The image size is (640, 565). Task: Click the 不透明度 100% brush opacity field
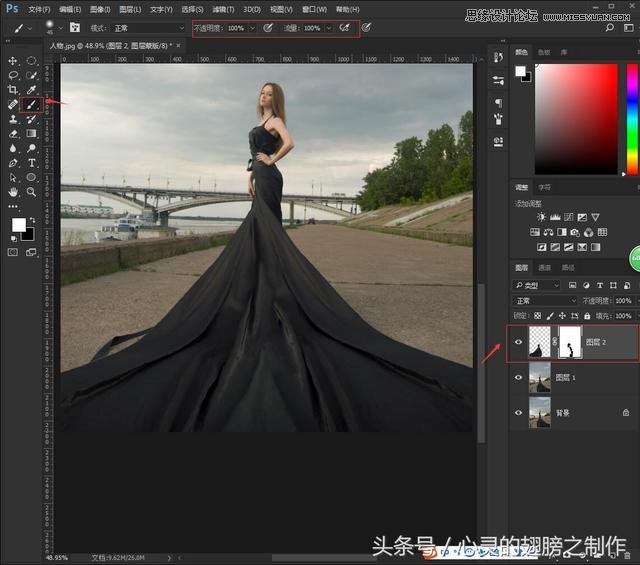(x=236, y=28)
